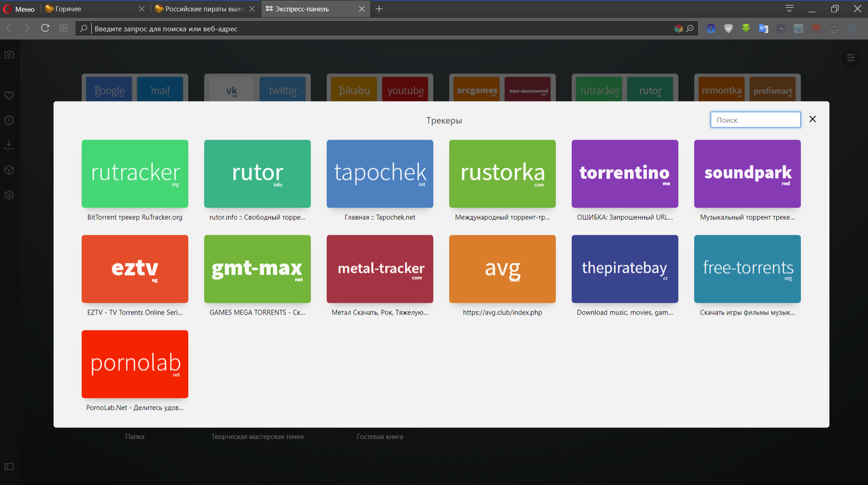The width and height of the screenshot is (868, 485).
Task: Open the Opera Меню button
Action: 19,9
